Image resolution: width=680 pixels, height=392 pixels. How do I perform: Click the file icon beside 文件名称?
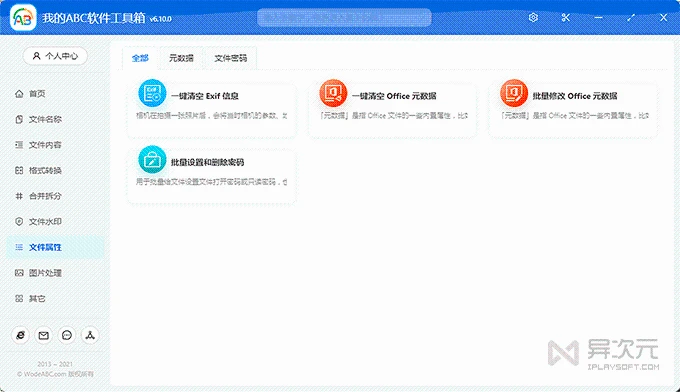pyautogui.click(x=19, y=119)
